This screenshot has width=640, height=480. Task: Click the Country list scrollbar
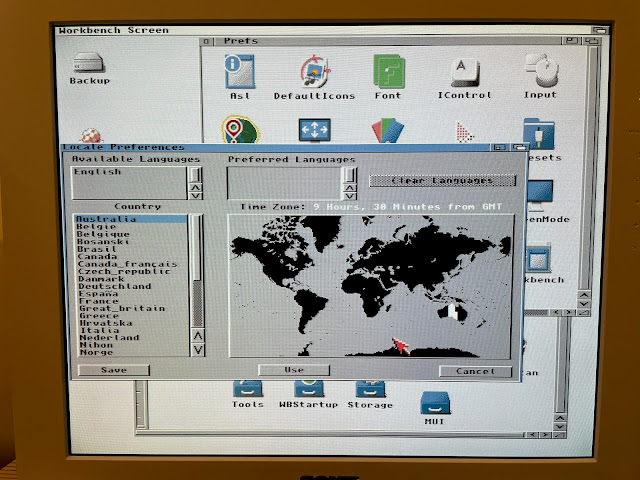[x=198, y=271]
